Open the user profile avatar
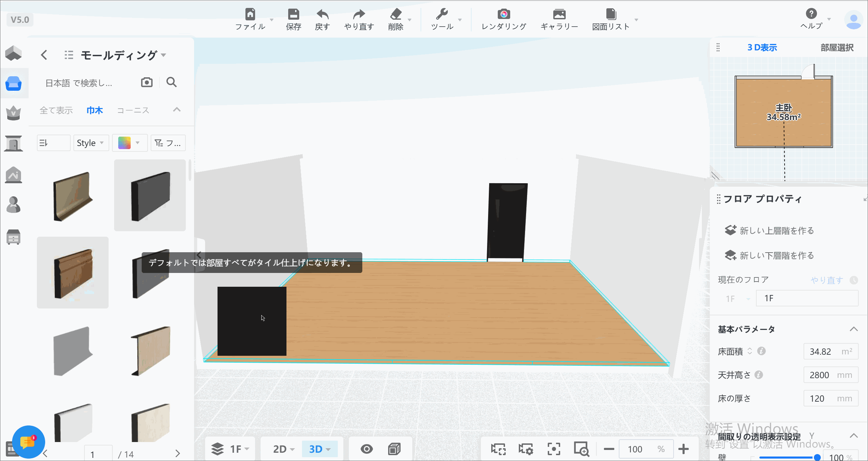This screenshot has height=461, width=868. coord(854,20)
